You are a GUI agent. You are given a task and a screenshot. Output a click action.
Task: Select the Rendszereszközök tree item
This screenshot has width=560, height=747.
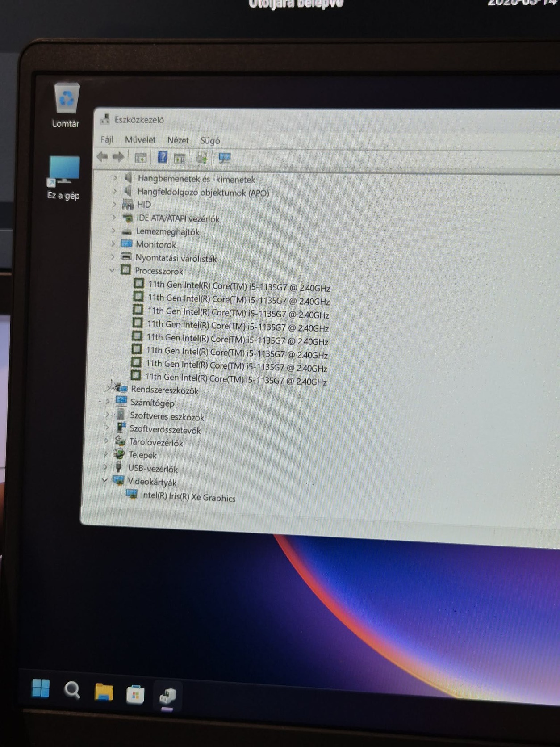coord(165,390)
